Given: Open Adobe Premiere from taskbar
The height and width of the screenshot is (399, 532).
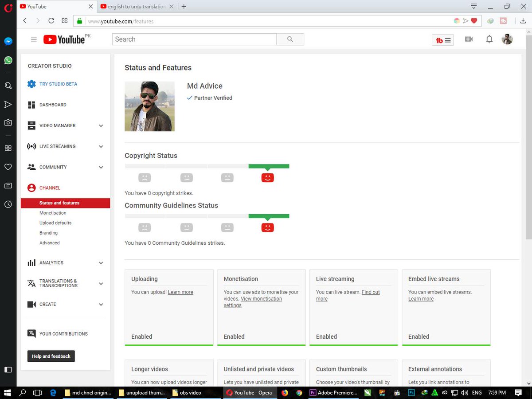Looking at the screenshot, I should pyautogui.click(x=333, y=392).
